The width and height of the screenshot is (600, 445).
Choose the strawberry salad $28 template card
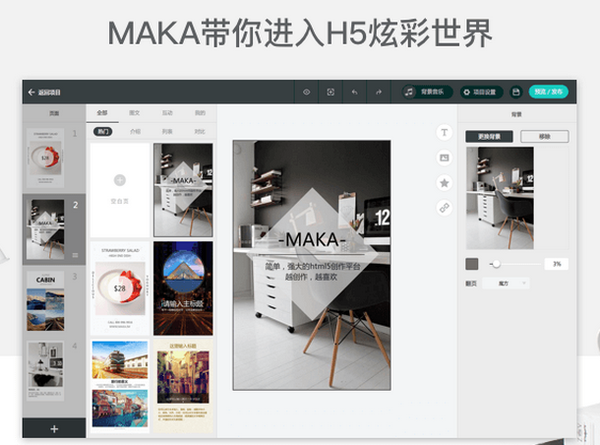(x=120, y=289)
